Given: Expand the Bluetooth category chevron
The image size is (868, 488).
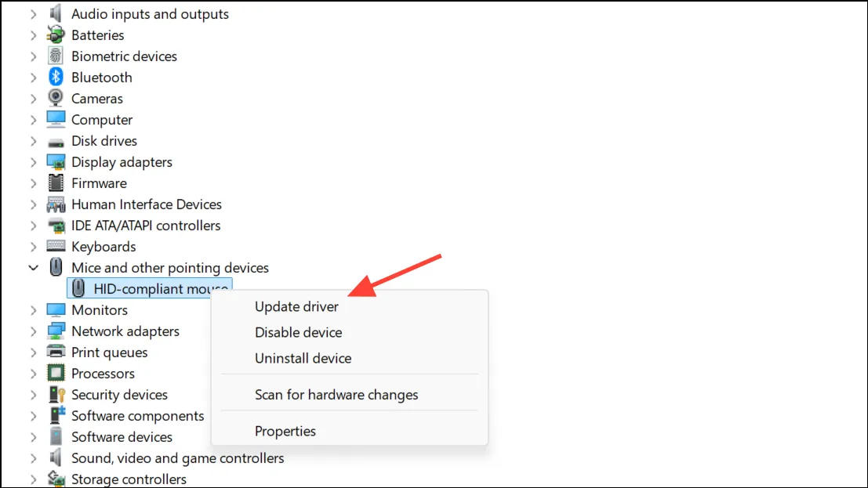Looking at the screenshot, I should point(33,78).
